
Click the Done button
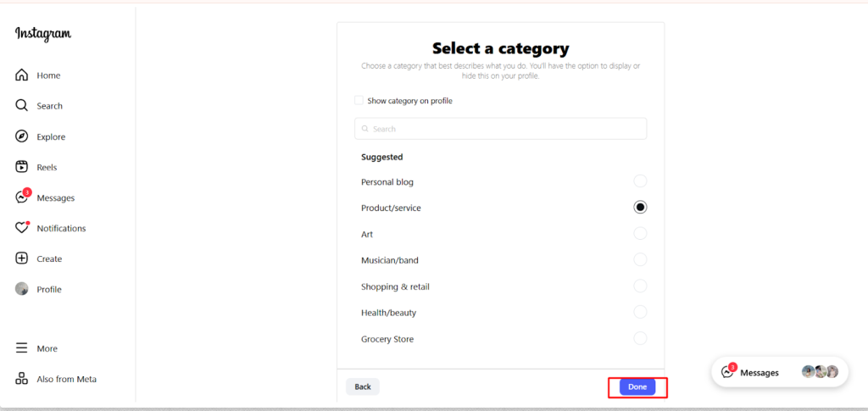coord(637,387)
